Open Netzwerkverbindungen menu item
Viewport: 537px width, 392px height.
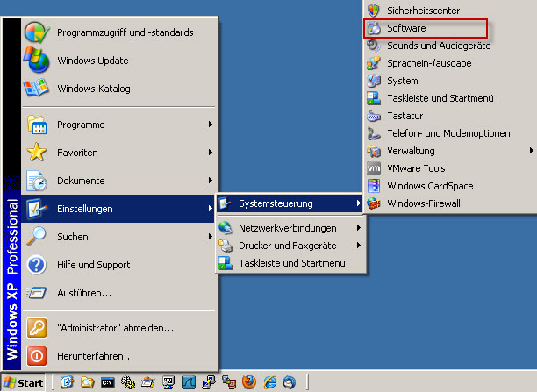click(x=290, y=228)
